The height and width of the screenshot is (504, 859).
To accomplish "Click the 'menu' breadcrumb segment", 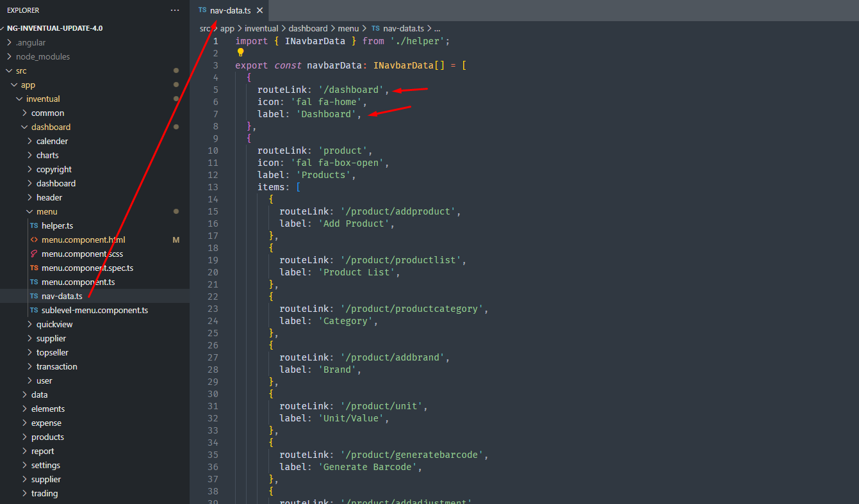I will point(348,28).
